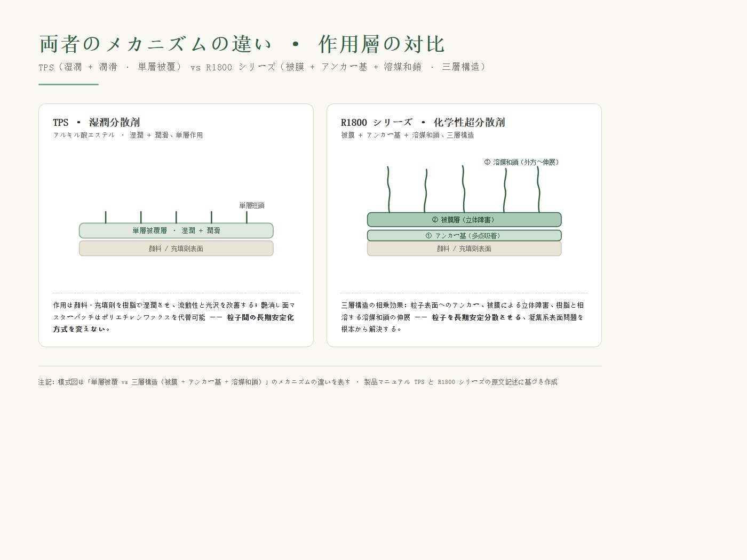This screenshot has height=560, width=747.
Task: Select the TPS description paragraph starting 作用は顔料
Action: (x=174, y=317)
